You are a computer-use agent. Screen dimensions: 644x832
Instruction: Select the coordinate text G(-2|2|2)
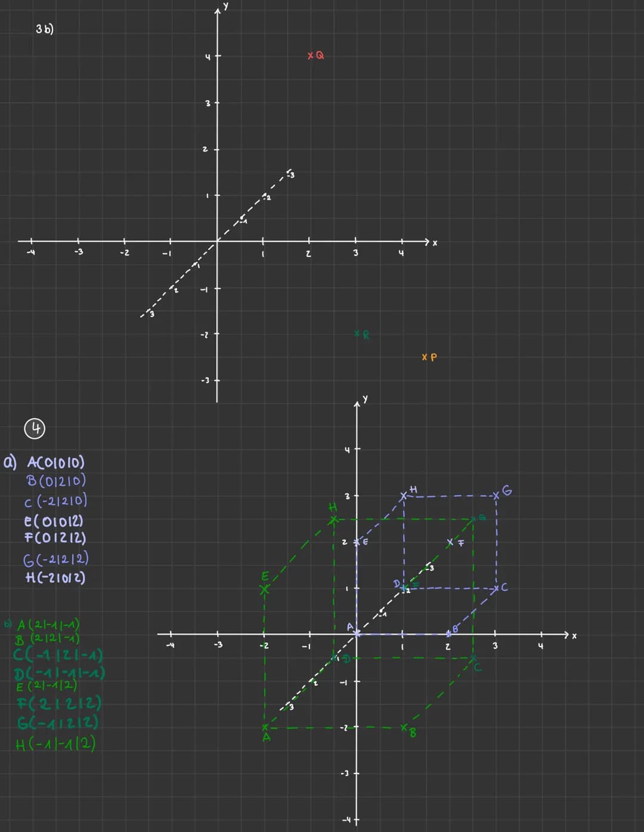(55, 558)
